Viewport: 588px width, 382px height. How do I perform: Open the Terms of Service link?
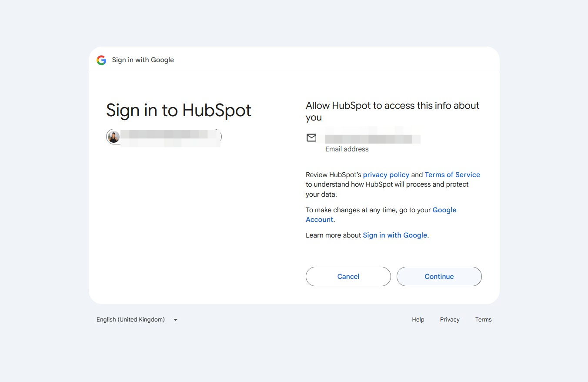click(x=452, y=175)
